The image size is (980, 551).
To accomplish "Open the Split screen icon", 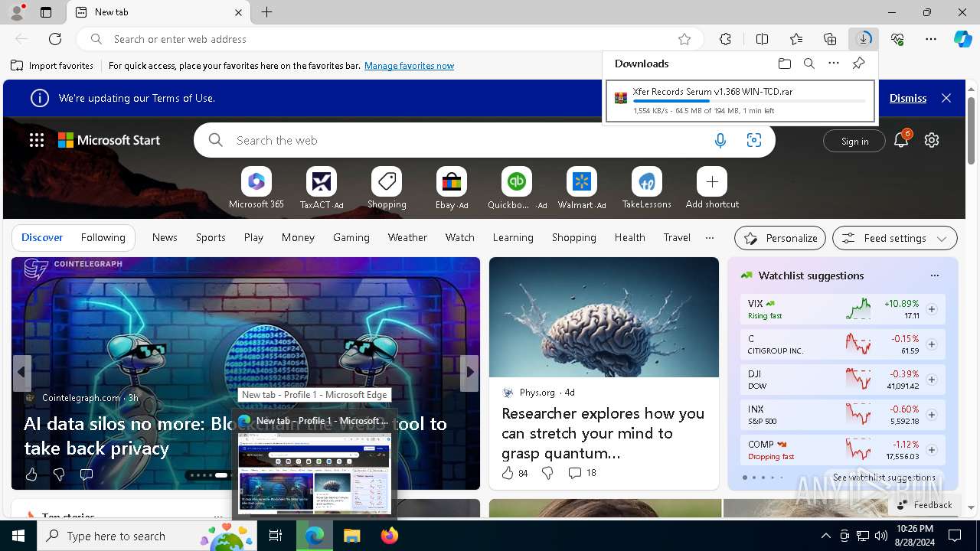I will click(762, 39).
